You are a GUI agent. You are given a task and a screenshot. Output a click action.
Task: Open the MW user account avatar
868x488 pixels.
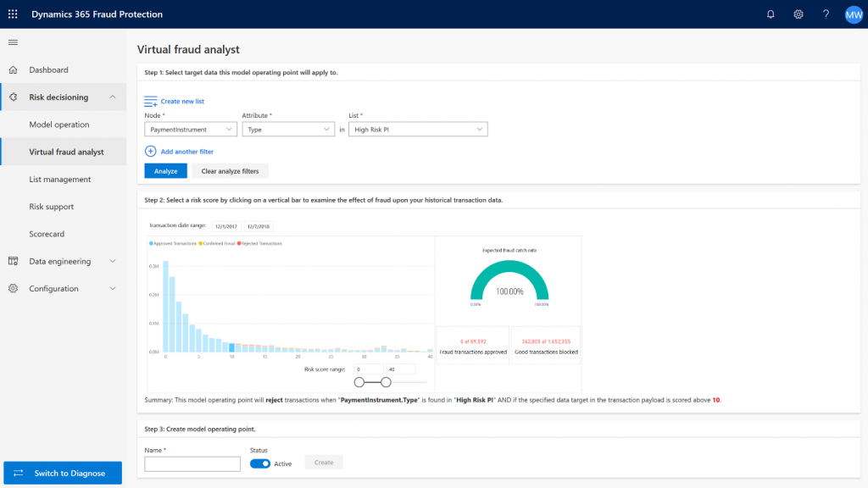854,14
